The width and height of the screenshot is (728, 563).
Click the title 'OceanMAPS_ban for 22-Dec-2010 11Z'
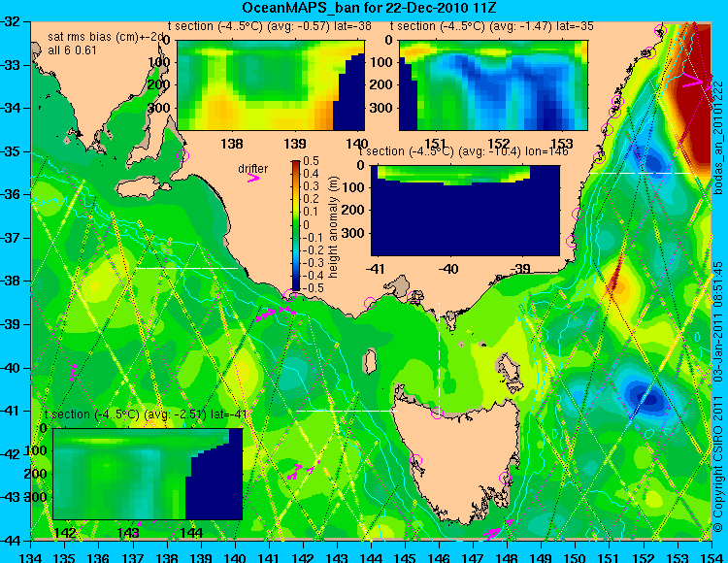369,8
